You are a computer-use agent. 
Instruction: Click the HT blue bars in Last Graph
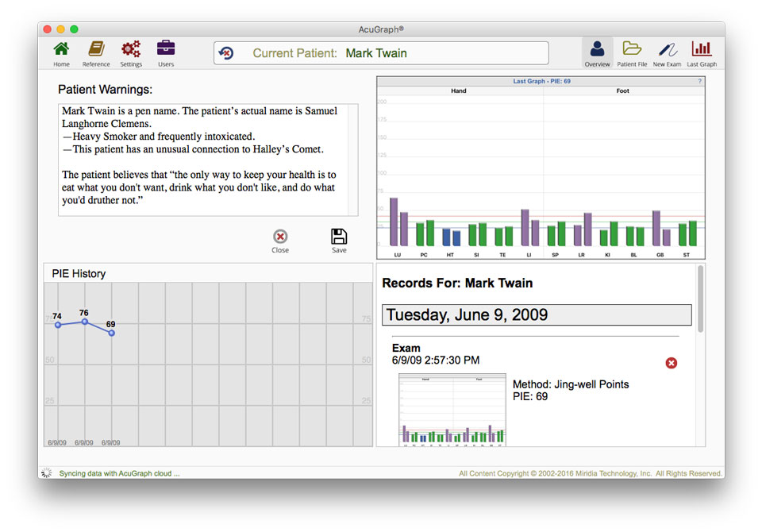click(452, 237)
